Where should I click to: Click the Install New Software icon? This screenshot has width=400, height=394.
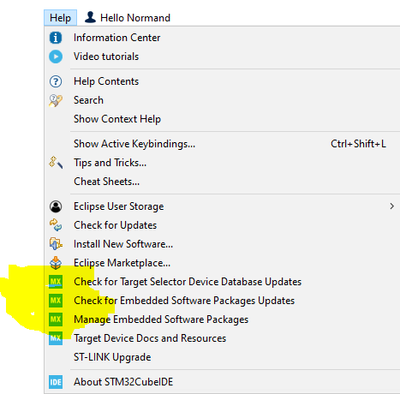(56, 244)
